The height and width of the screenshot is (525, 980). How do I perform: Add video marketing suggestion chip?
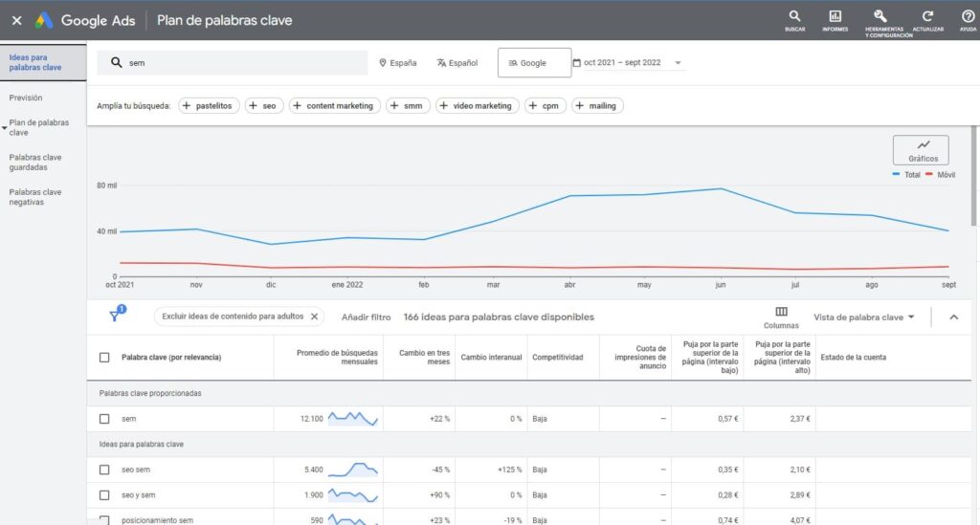coord(477,106)
